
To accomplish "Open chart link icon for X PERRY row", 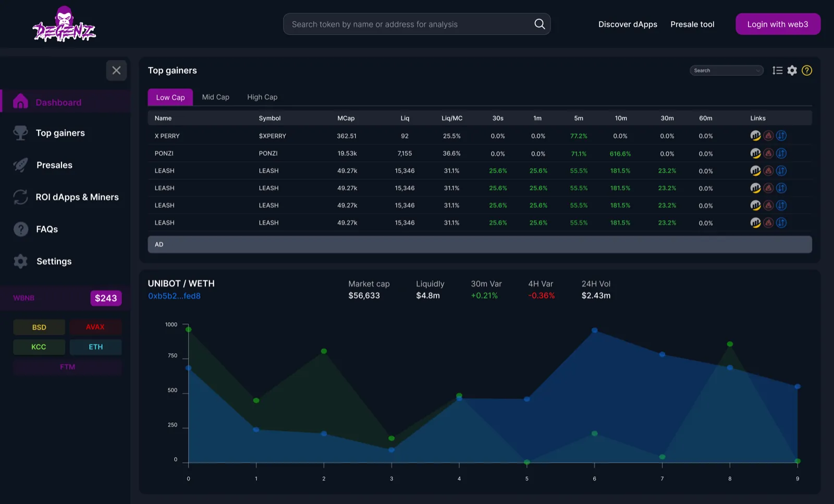I will pos(755,136).
